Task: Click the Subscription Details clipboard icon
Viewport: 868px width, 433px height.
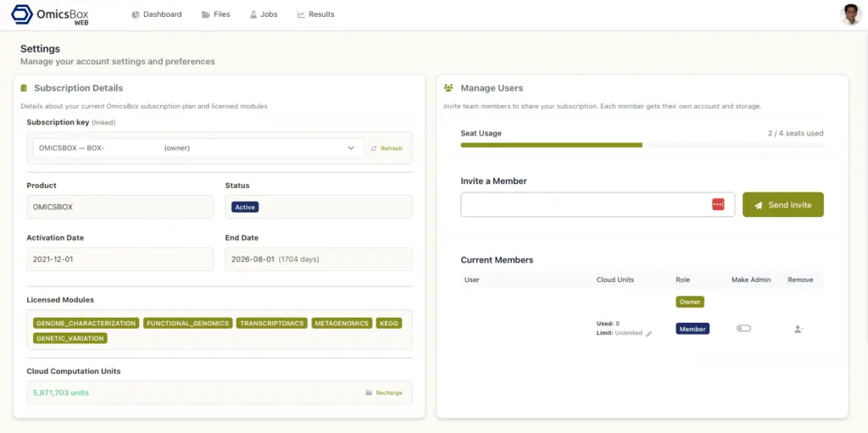Action: pos(25,88)
